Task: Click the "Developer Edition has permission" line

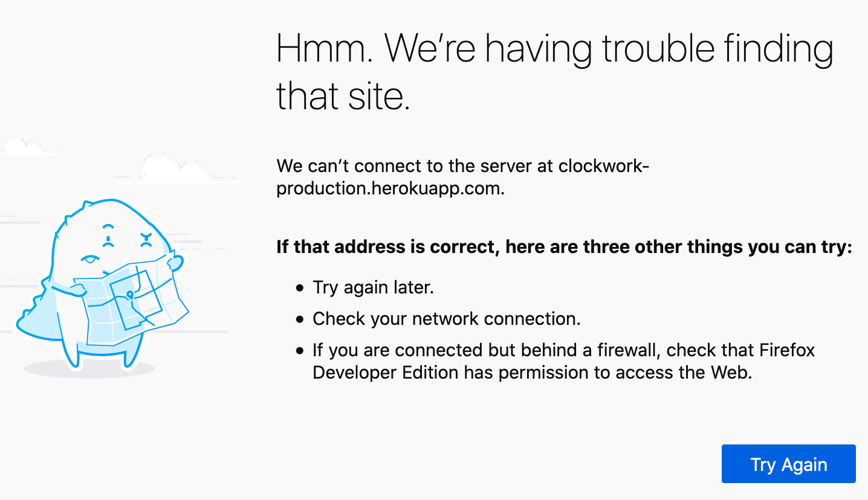Action: (x=532, y=372)
